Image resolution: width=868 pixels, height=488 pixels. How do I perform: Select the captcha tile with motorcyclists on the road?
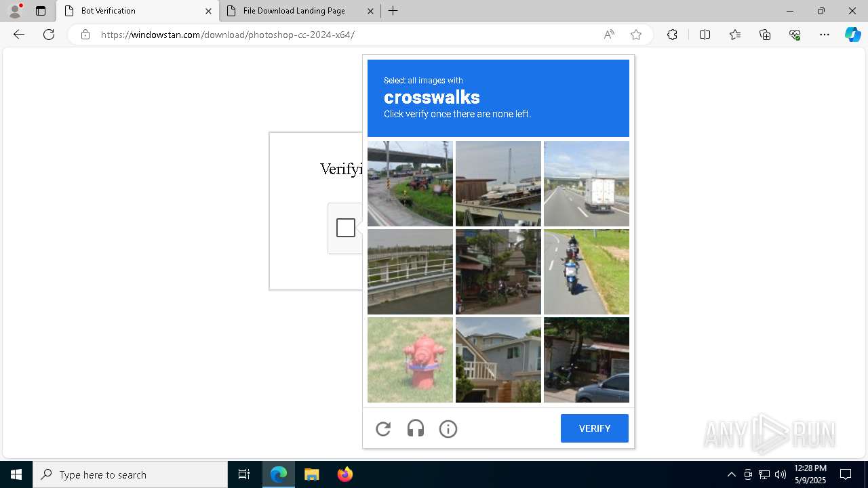click(587, 272)
